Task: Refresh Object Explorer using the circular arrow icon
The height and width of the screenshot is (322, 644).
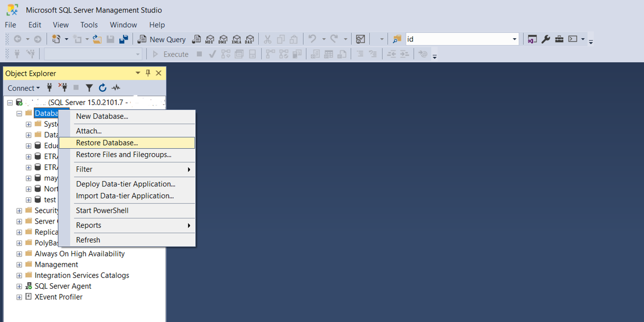Action: click(x=102, y=87)
